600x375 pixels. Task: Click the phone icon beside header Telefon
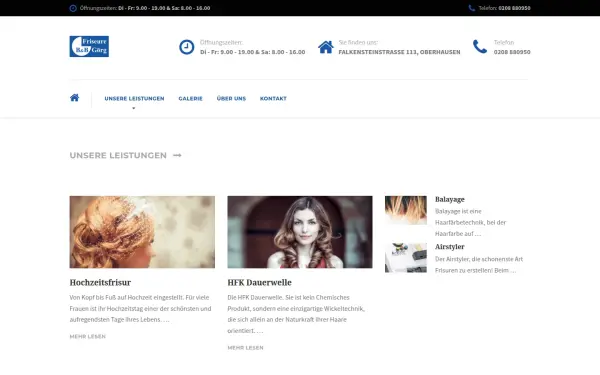tap(480, 47)
